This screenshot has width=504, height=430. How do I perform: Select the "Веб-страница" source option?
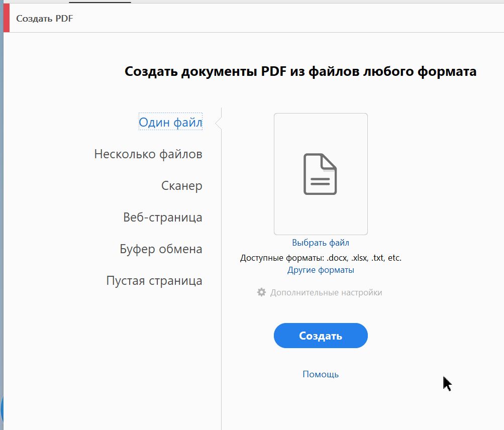click(x=162, y=217)
